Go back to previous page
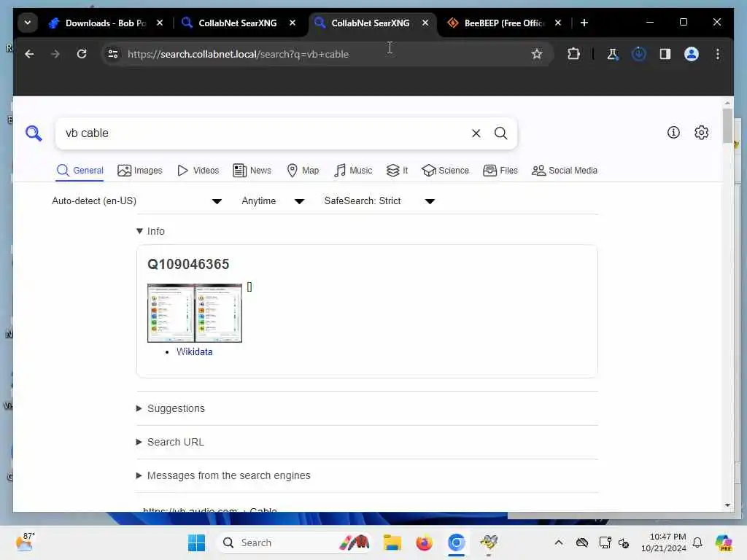This screenshot has width=747, height=560. (29, 54)
